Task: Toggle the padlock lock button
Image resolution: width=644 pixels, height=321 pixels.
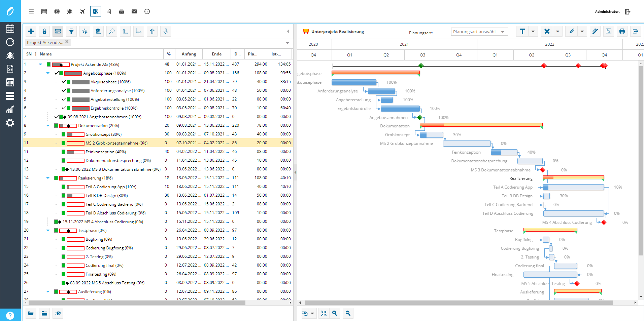Action: pyautogui.click(x=44, y=31)
